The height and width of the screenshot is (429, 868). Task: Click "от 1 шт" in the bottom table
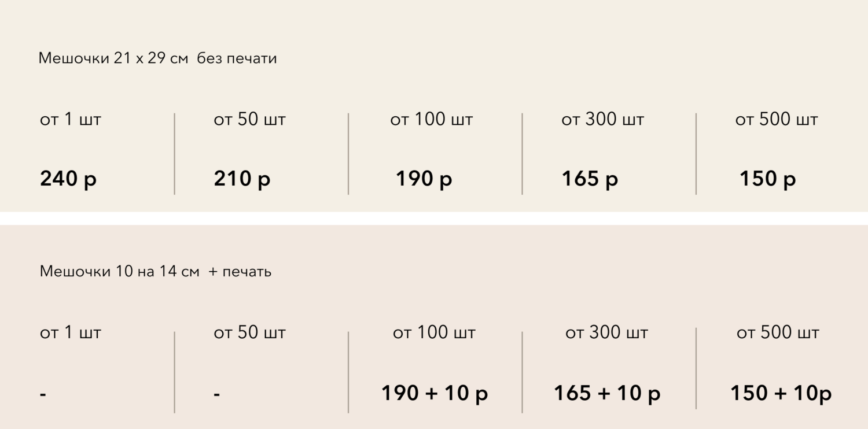coord(70,333)
